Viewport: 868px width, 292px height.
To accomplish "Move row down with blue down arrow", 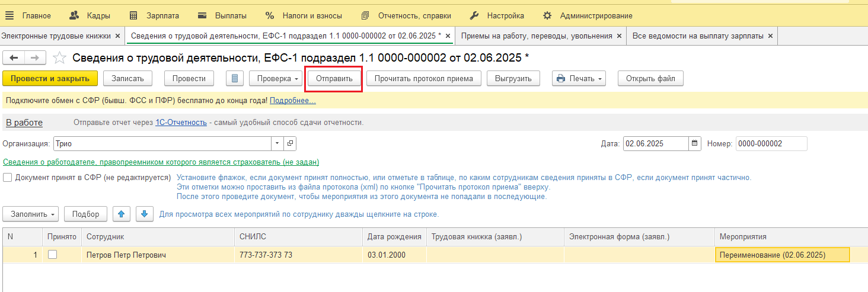I will 145,214.
